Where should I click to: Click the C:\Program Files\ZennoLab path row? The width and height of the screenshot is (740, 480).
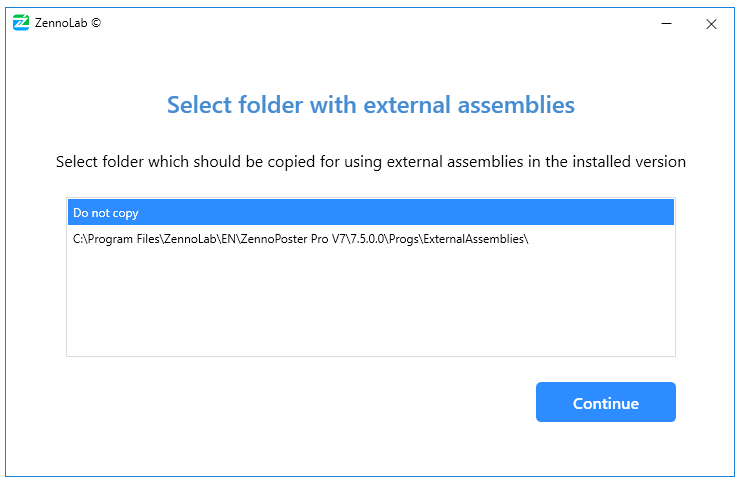(300, 239)
